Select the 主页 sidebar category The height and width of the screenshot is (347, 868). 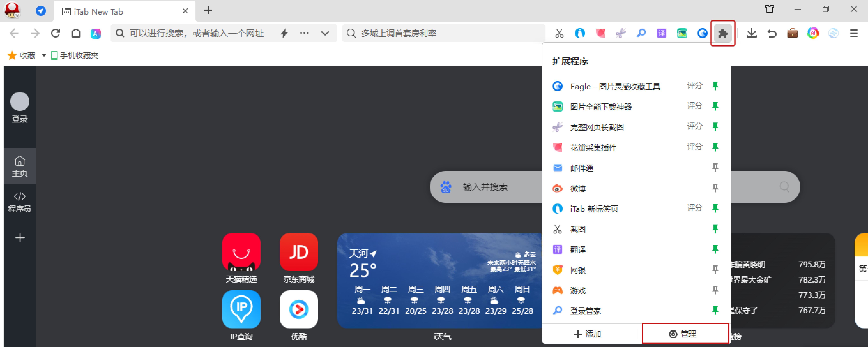pos(19,166)
